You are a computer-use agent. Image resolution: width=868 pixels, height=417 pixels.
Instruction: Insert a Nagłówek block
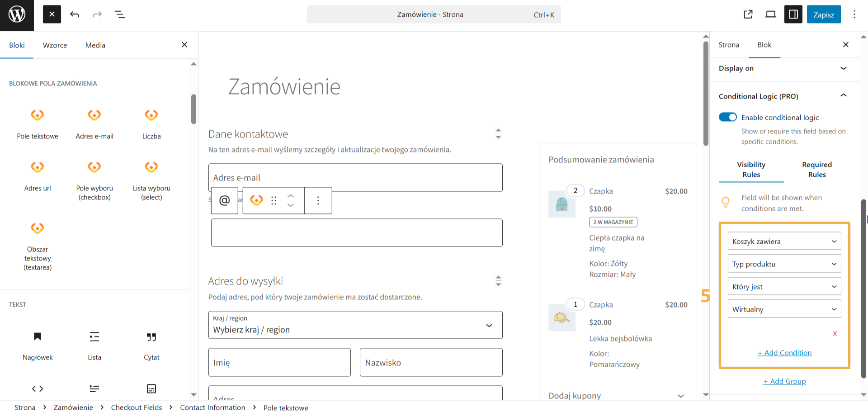pos(38,337)
